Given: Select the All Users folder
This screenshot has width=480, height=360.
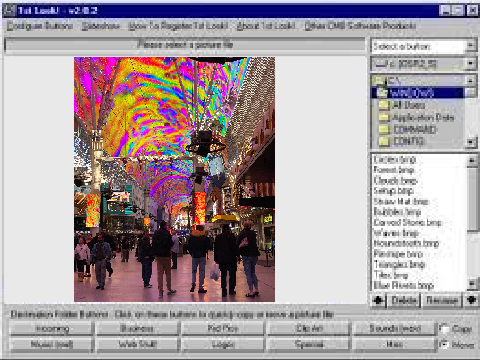Looking at the screenshot, I should [408, 105].
